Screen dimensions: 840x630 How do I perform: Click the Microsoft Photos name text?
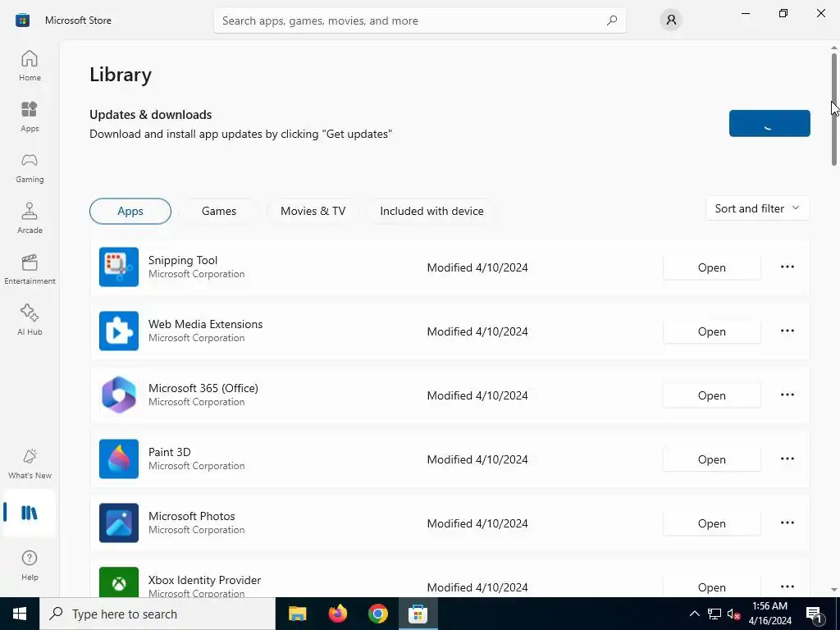(192, 516)
